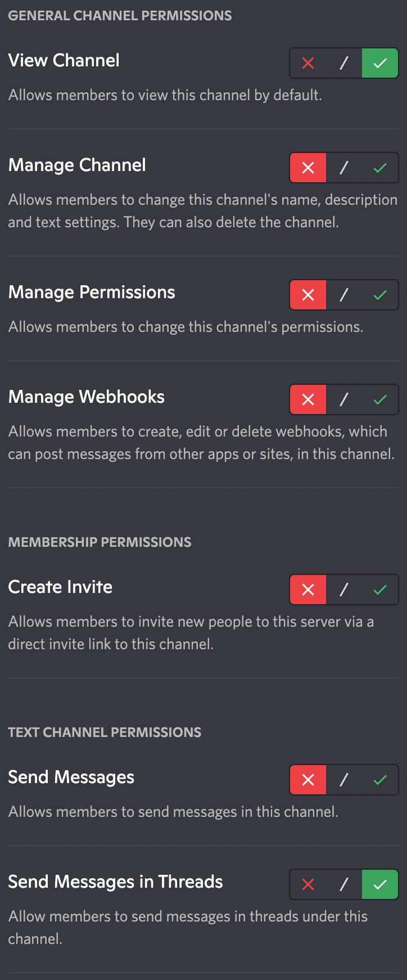This screenshot has width=407, height=980.
Task: Allow the Create Invite permission
Action: [380, 590]
